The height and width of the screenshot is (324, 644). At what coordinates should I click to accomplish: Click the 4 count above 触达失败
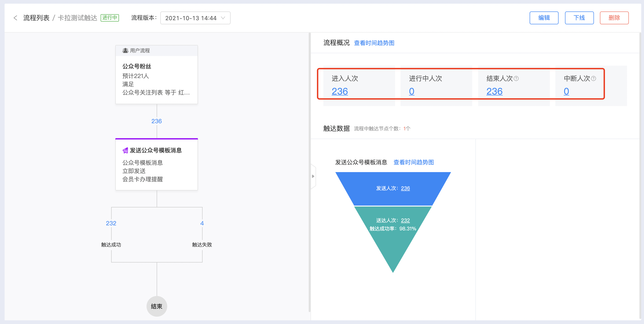tap(202, 223)
